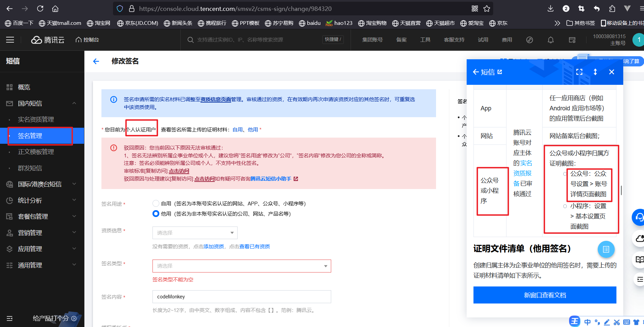Open the 自用 proof materials link
Image resolution: width=644 pixels, height=327 pixels.
[x=238, y=130]
